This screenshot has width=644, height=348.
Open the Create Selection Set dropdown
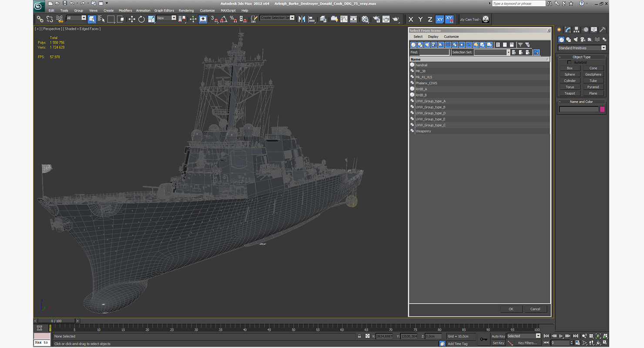pyautogui.click(x=277, y=18)
